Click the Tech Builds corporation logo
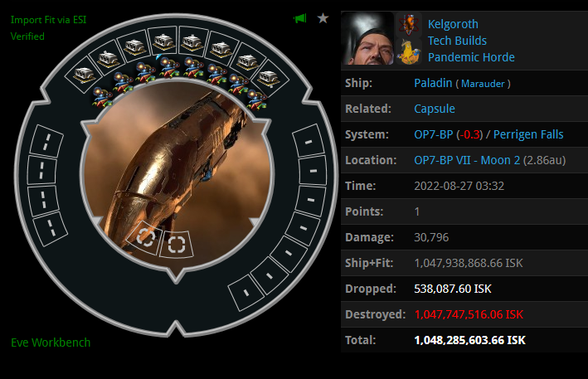The image size is (588, 379). (x=409, y=25)
